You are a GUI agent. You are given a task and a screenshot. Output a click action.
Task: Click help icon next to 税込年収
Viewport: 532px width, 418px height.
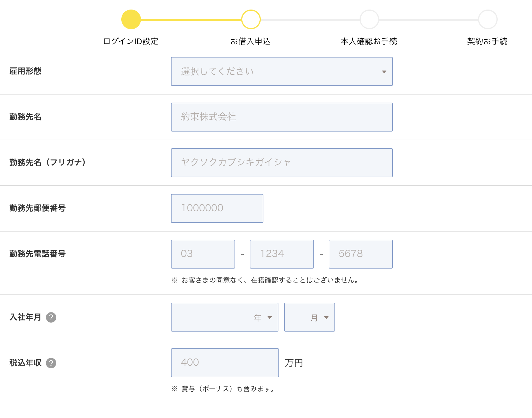[x=51, y=363]
